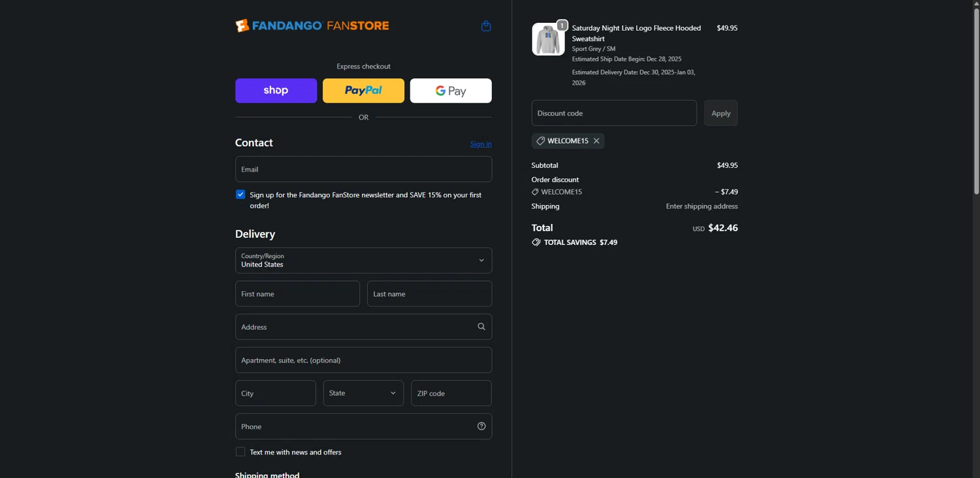Open the Country/Region dropdown

click(x=363, y=261)
